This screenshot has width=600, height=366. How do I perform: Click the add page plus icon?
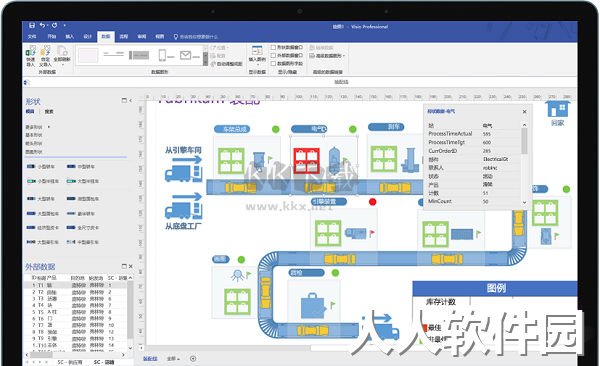(193, 359)
